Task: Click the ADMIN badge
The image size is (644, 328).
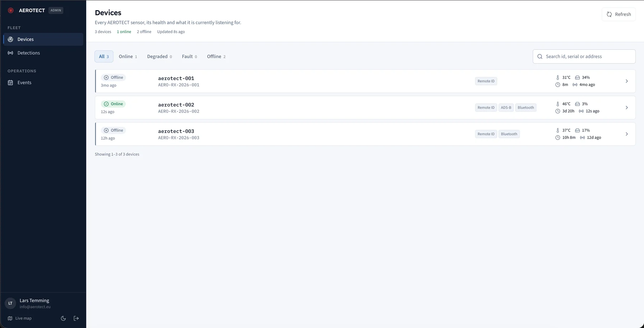Action: pos(56,10)
